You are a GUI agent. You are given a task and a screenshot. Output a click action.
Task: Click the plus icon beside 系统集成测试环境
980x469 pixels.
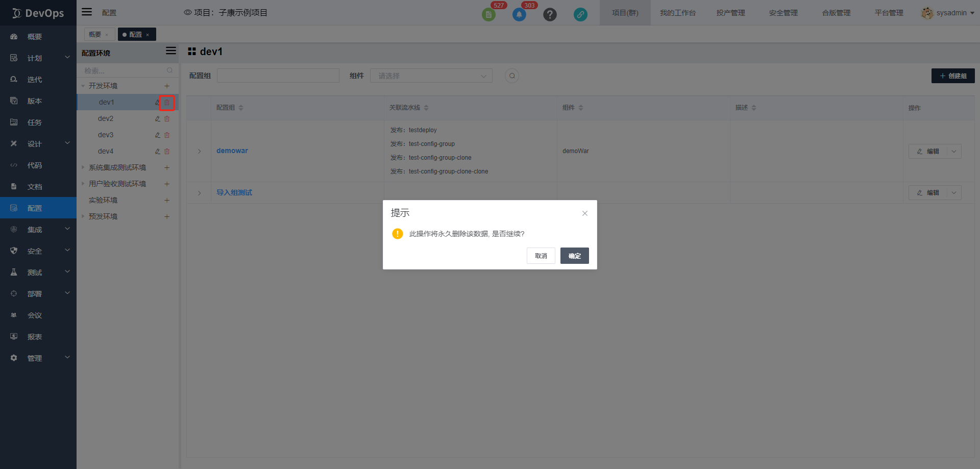(167, 167)
